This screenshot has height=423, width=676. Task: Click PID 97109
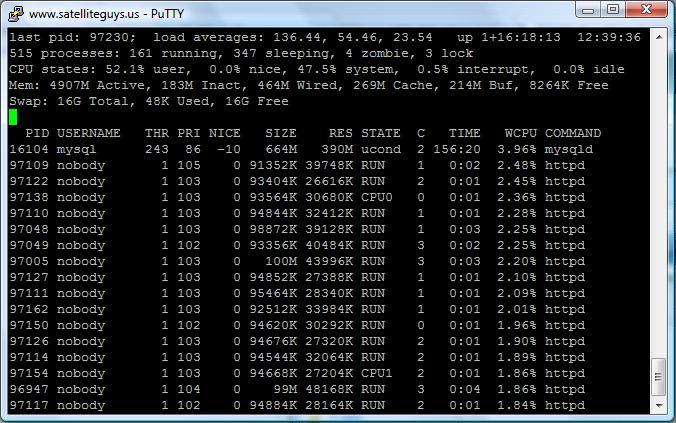tap(29, 165)
